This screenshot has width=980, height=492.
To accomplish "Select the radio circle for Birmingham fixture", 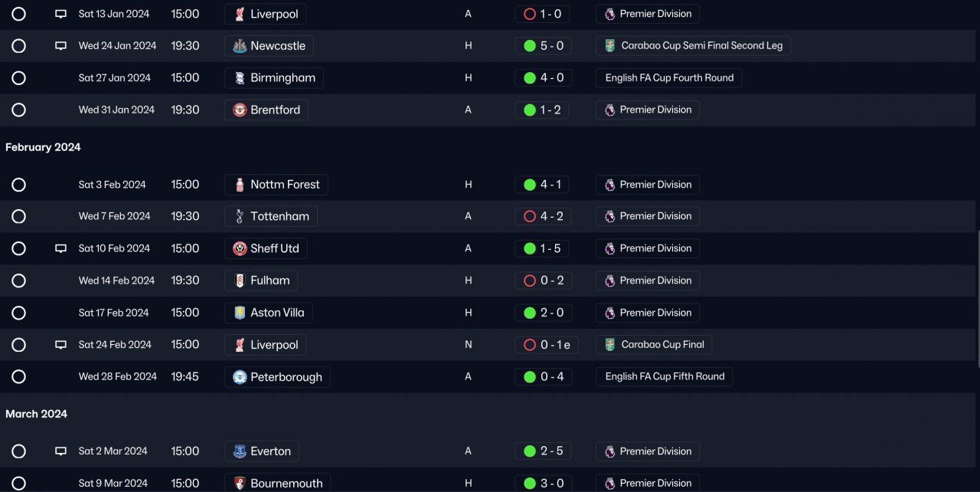I will pos(19,78).
